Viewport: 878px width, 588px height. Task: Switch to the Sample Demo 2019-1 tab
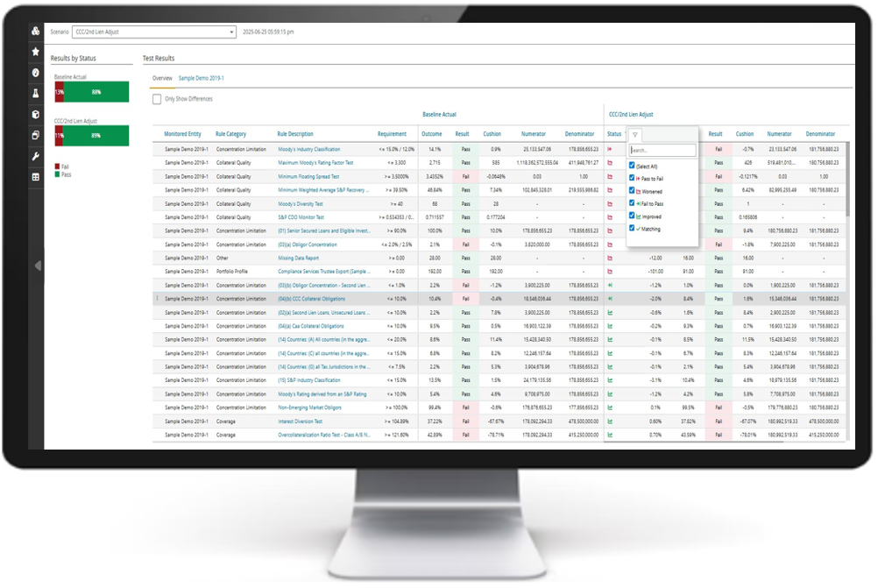click(x=201, y=78)
